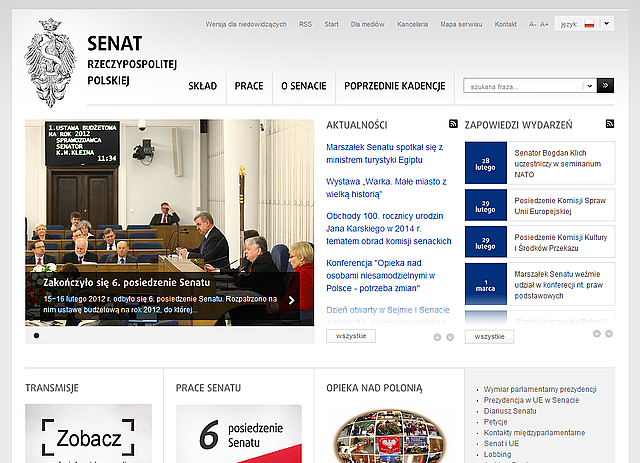
Task: Open the Zapowiedzi wydarzeń RSS feed icon
Action: [610, 124]
